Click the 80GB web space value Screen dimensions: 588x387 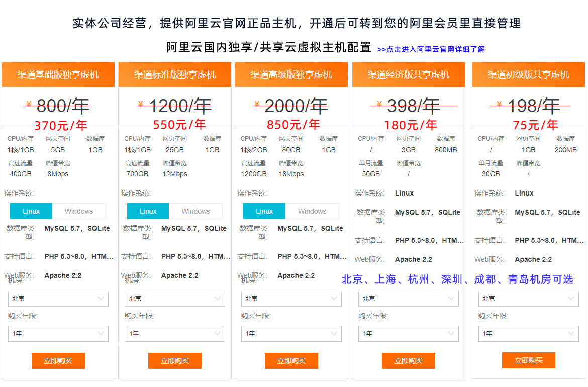pos(291,150)
